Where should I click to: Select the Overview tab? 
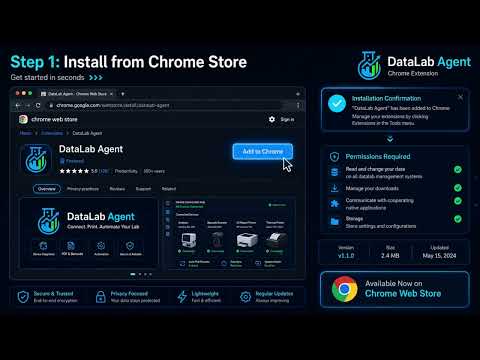pyautogui.click(x=47, y=189)
